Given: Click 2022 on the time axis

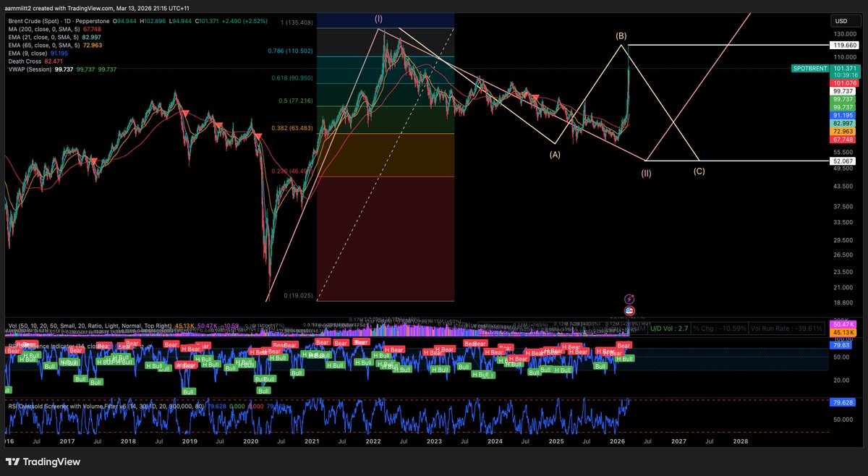Looking at the screenshot, I should click(x=373, y=440).
